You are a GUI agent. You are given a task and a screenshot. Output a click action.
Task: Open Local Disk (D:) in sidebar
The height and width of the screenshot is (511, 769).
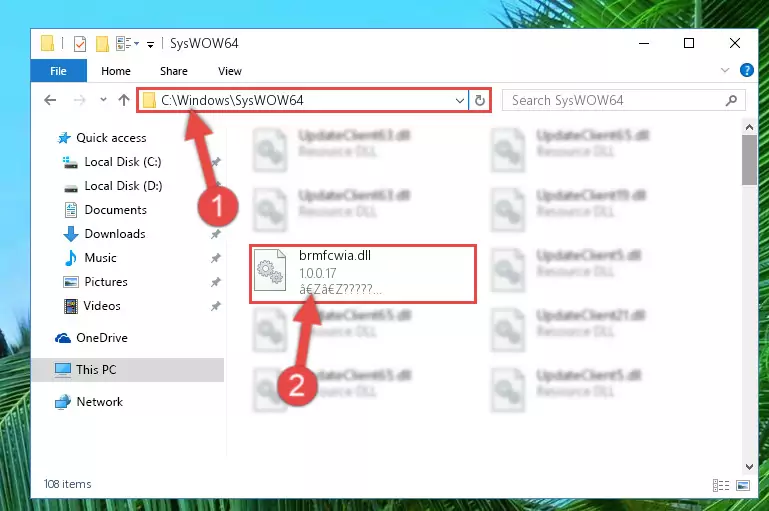tap(113, 186)
